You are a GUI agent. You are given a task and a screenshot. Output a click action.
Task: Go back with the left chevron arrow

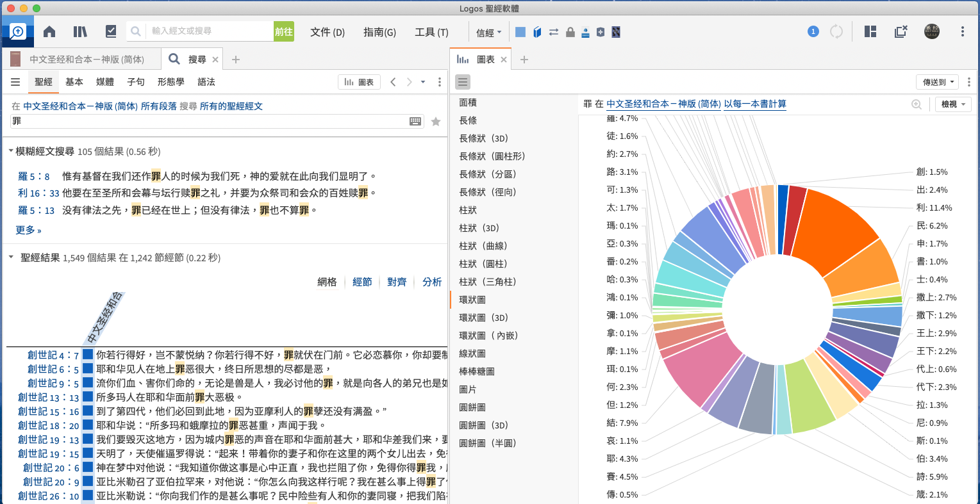pos(393,82)
